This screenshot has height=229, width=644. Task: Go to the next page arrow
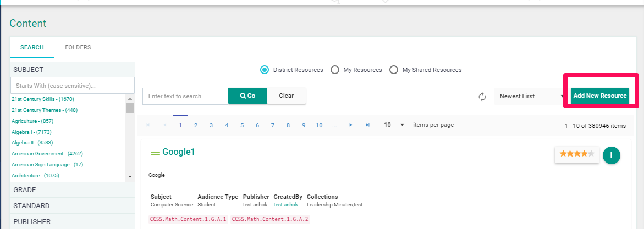click(x=351, y=125)
